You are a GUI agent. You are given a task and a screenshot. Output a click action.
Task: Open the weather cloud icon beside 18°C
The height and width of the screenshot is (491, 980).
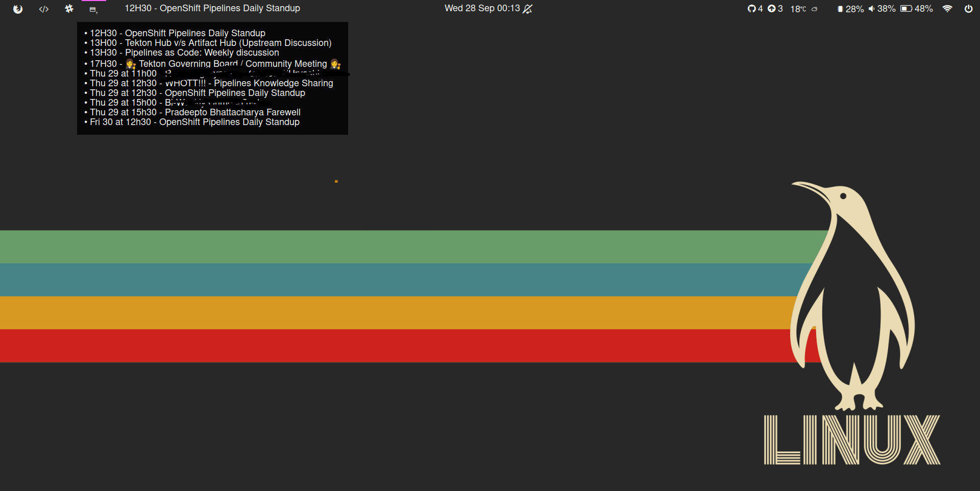pos(814,9)
